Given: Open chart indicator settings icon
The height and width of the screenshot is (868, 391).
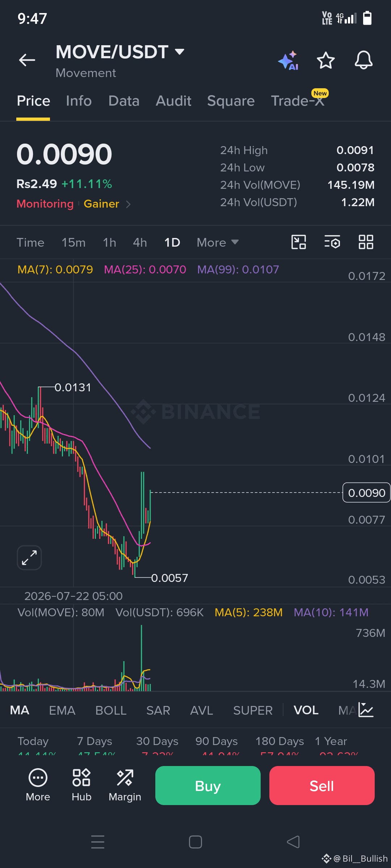Looking at the screenshot, I should (x=332, y=242).
